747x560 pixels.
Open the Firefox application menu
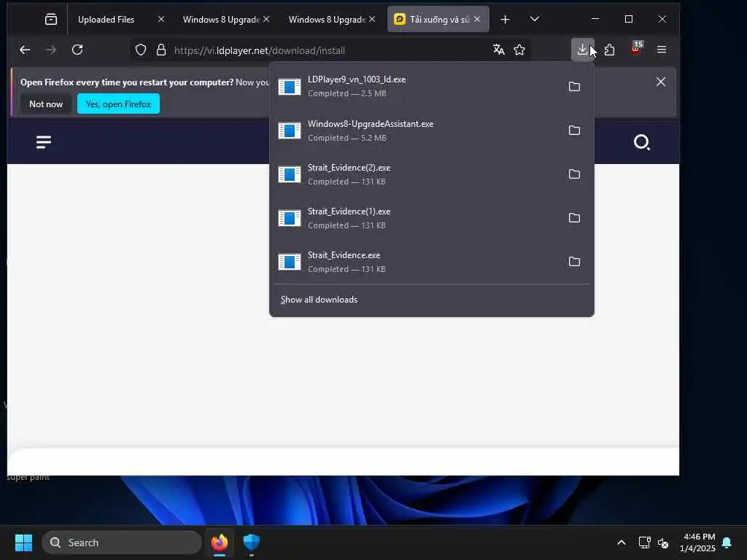click(x=661, y=50)
